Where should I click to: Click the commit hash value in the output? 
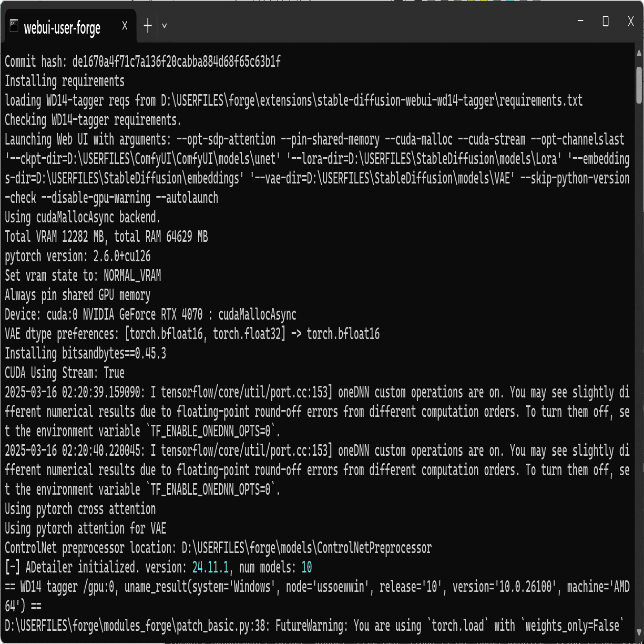coord(176,62)
